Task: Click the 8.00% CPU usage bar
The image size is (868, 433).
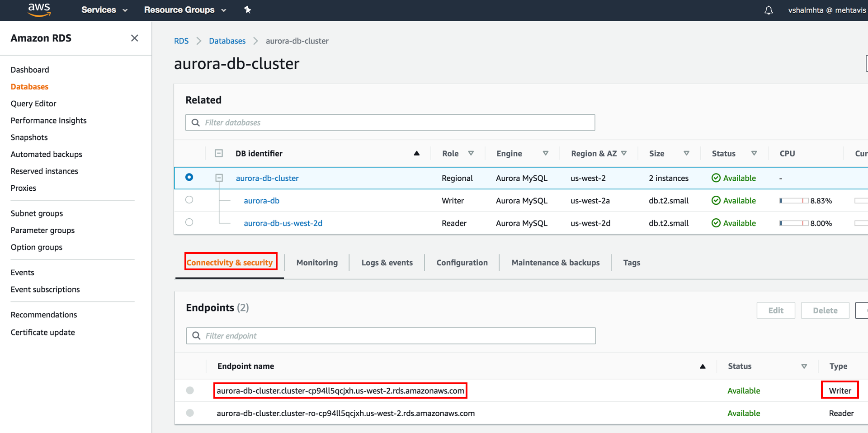Action: (x=794, y=223)
